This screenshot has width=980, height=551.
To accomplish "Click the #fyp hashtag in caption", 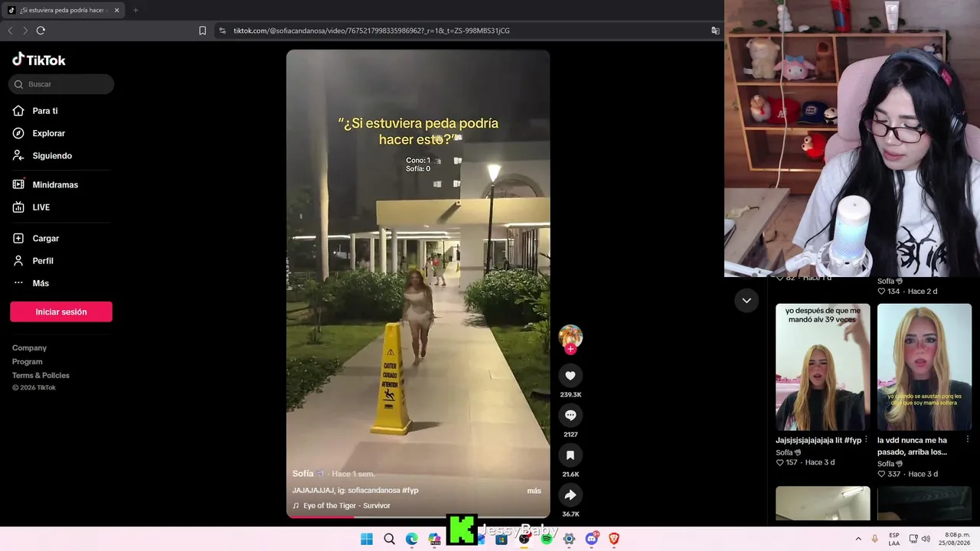I will [x=410, y=491].
